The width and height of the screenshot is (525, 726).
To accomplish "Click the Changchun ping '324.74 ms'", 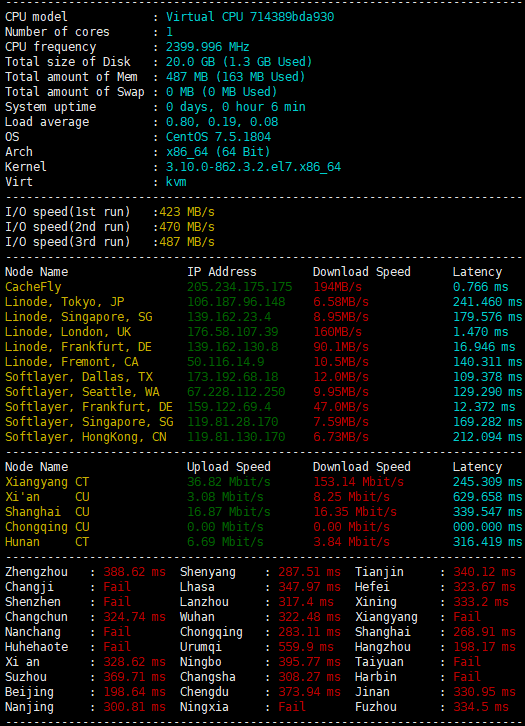I will point(134,617).
